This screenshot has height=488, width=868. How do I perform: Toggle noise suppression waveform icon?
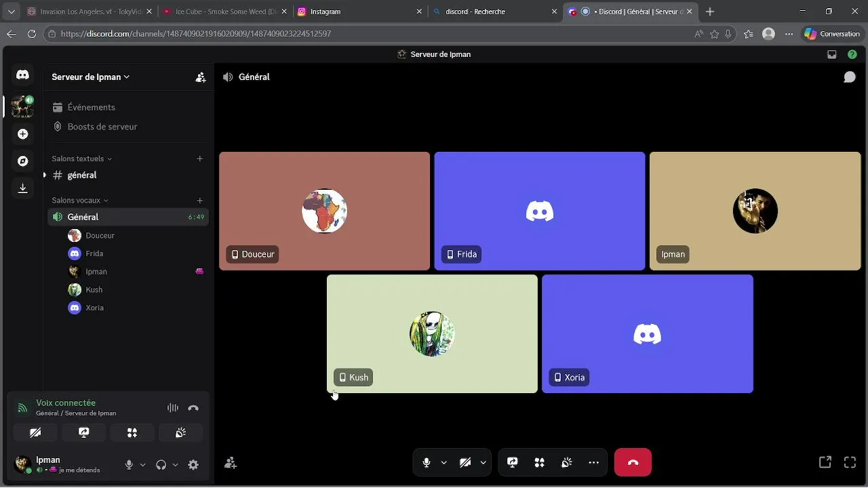tap(173, 408)
